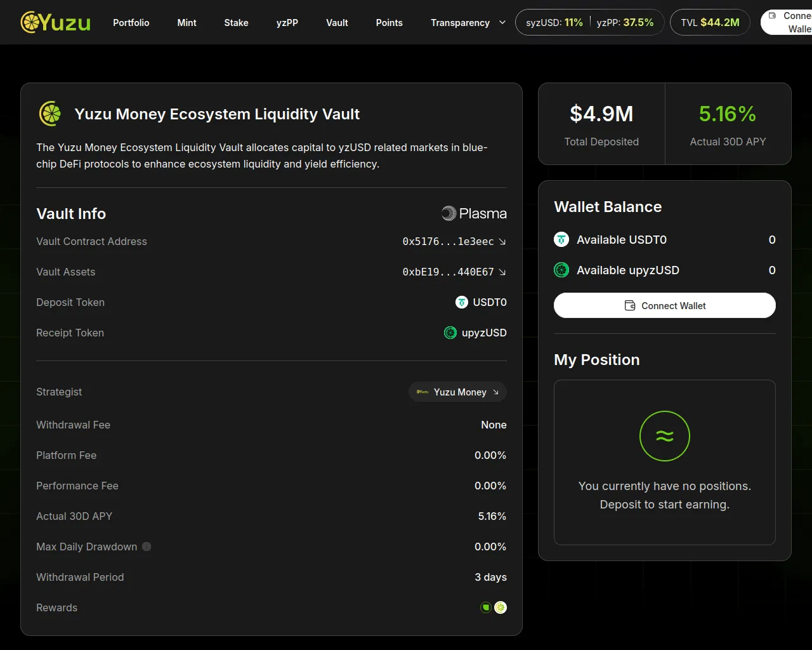Click the yzPP 37.5% rate badge
Viewport: 812px width, 650px height.
625,22
